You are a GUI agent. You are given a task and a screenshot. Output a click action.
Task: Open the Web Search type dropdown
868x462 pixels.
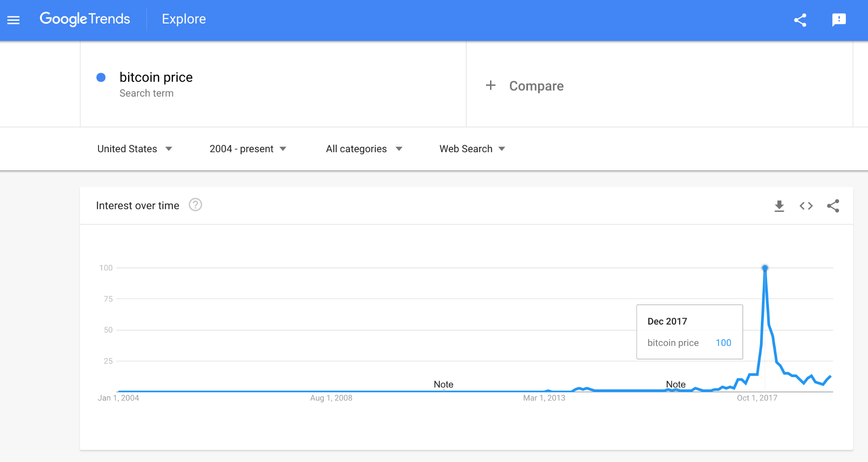(x=472, y=149)
